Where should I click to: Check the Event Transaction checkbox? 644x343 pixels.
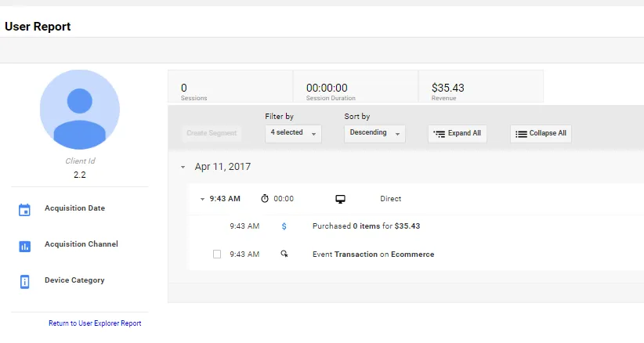(x=217, y=255)
